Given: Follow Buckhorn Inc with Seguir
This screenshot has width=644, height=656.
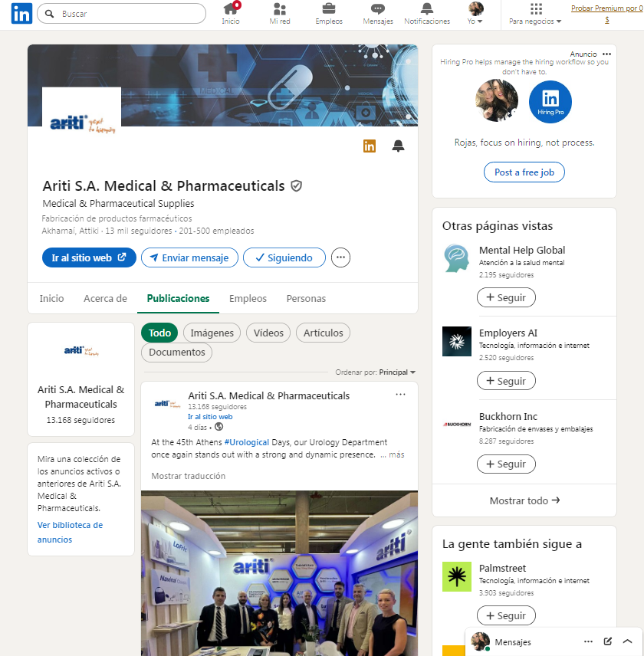Looking at the screenshot, I should (506, 464).
